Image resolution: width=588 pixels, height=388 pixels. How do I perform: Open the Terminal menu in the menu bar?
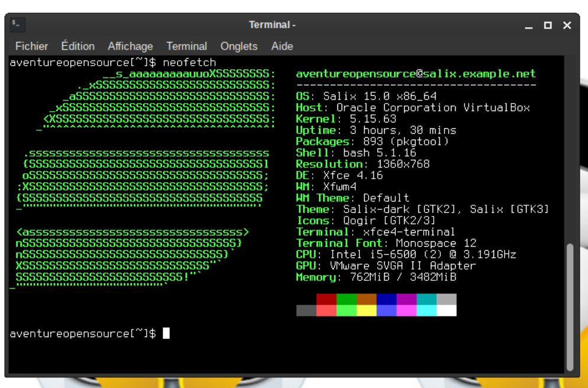(187, 46)
